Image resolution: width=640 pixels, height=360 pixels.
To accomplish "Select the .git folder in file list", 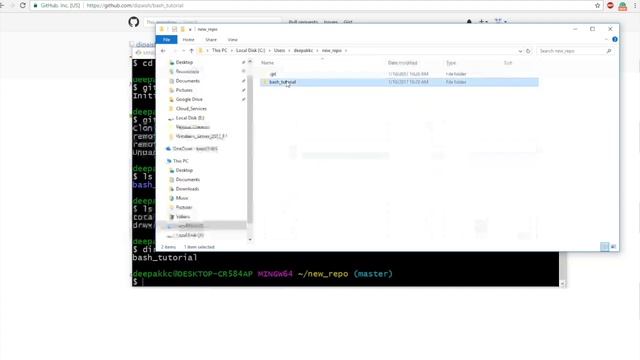I will pos(273,74).
